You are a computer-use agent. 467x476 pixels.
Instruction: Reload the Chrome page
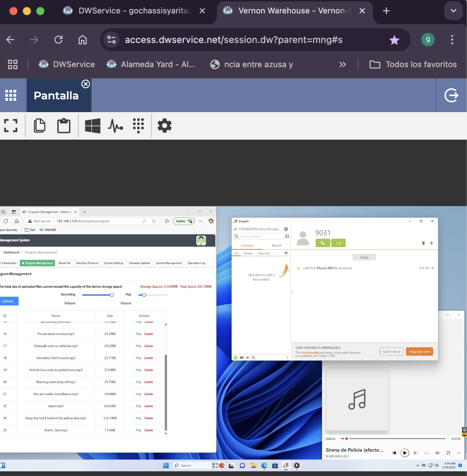tap(58, 40)
